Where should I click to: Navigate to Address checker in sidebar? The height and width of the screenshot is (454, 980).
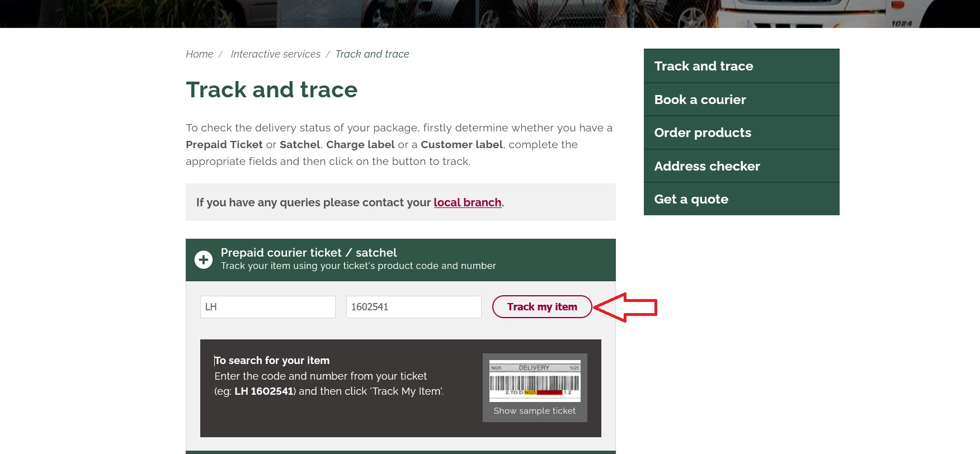[706, 166]
